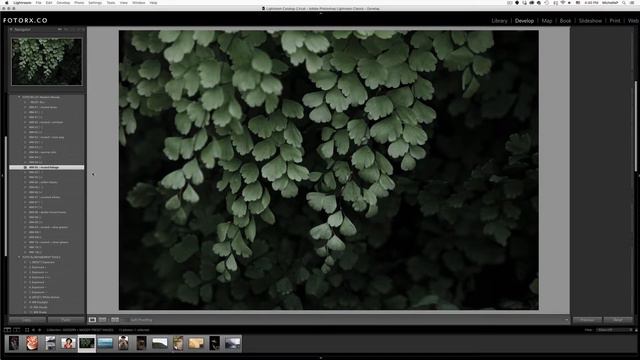Select the blue ocean filmstrip thumbnail
The image size is (640, 360).
105,343
